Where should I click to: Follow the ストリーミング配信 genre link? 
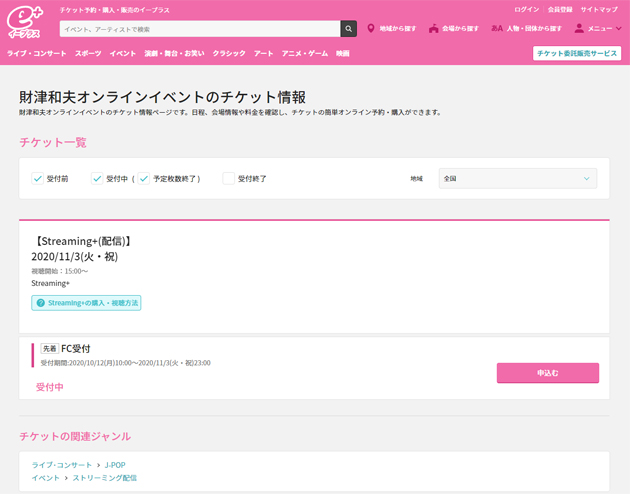click(108, 478)
